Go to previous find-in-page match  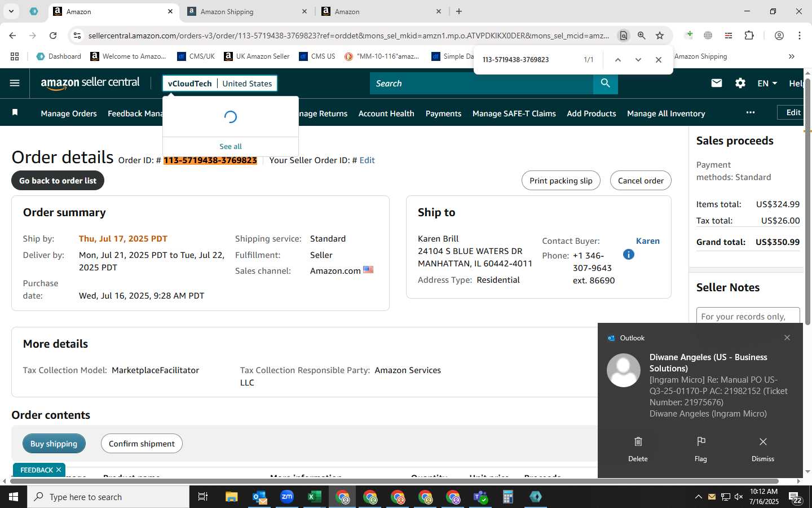coord(618,59)
